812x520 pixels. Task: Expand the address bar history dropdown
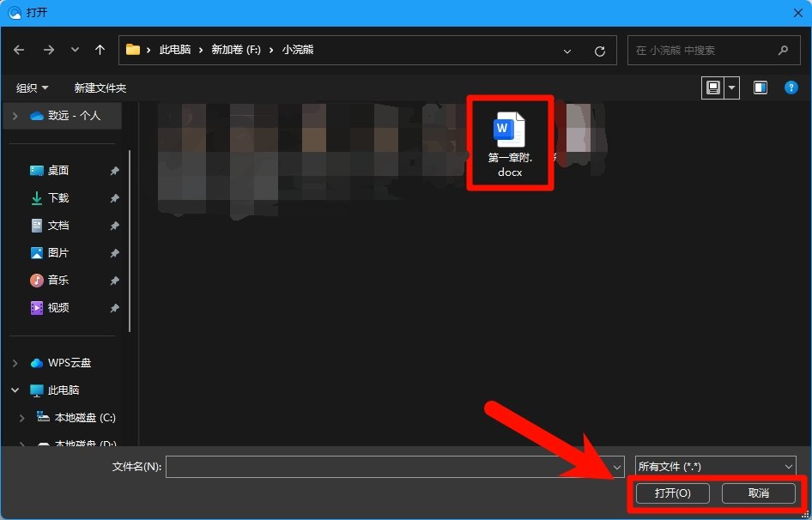(567, 51)
